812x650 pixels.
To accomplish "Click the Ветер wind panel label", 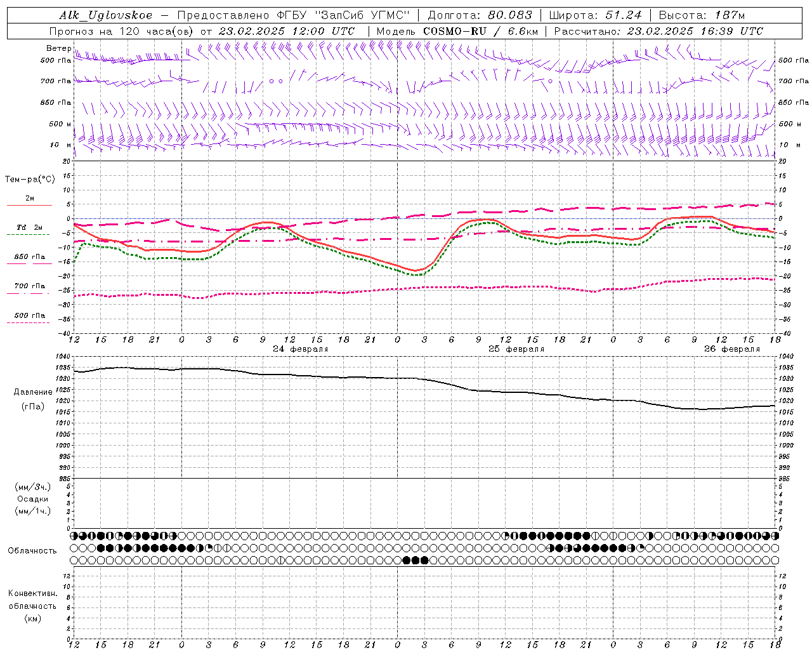I will tap(59, 48).
